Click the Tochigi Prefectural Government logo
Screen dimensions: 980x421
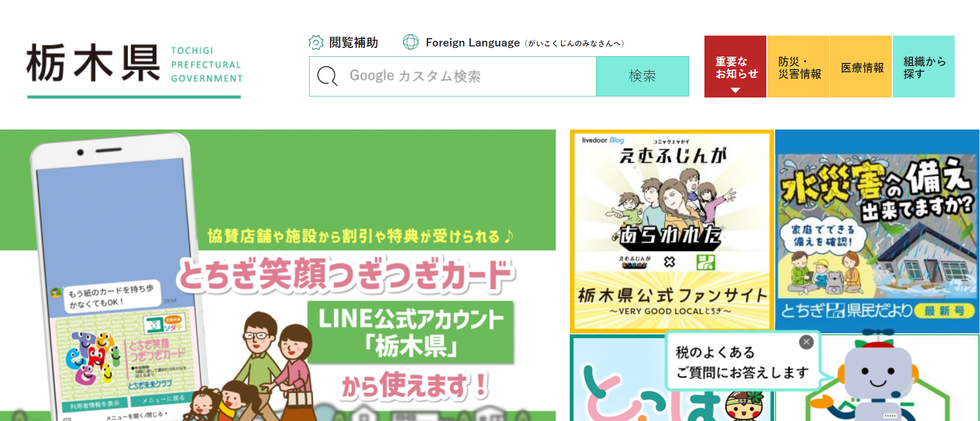134,70
